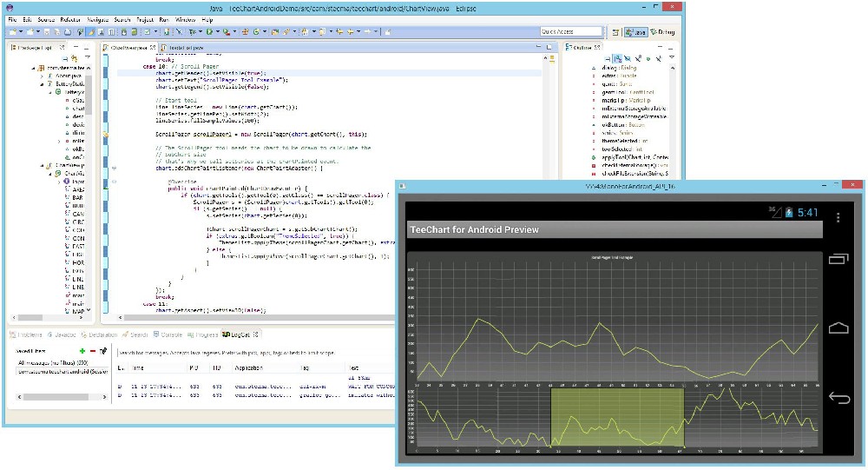
Task: Remove selected LogCat filter with red minus
Action: 93,349
